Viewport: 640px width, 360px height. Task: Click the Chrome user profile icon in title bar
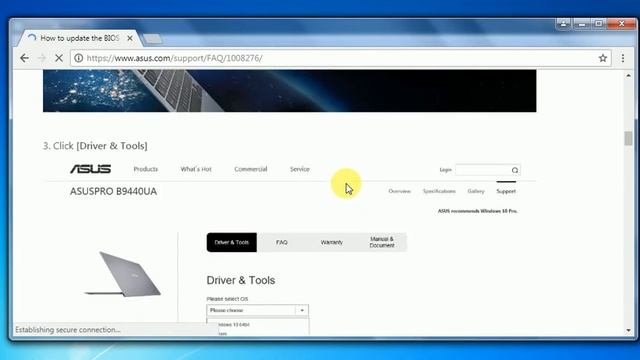tap(564, 24)
